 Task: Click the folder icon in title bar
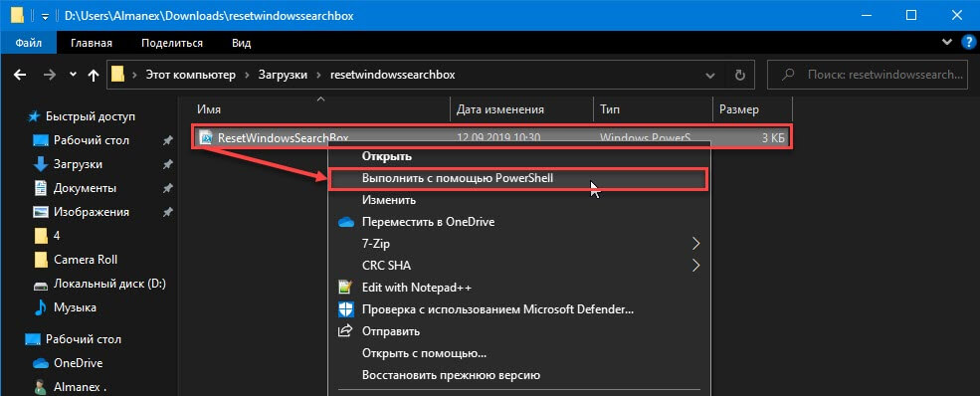tap(18, 15)
